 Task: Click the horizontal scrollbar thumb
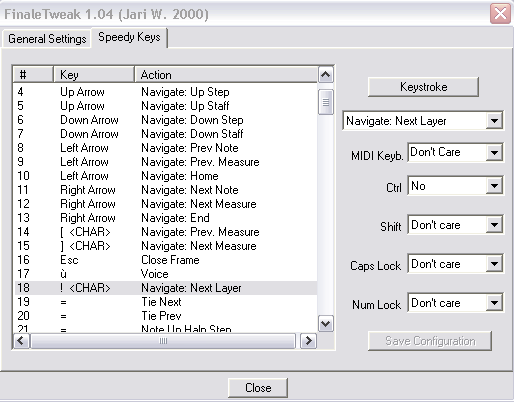pos(163,341)
